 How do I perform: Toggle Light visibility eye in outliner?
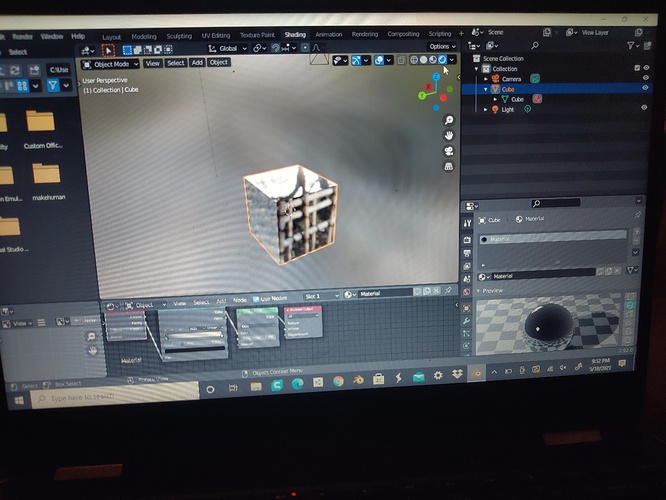pyautogui.click(x=644, y=107)
